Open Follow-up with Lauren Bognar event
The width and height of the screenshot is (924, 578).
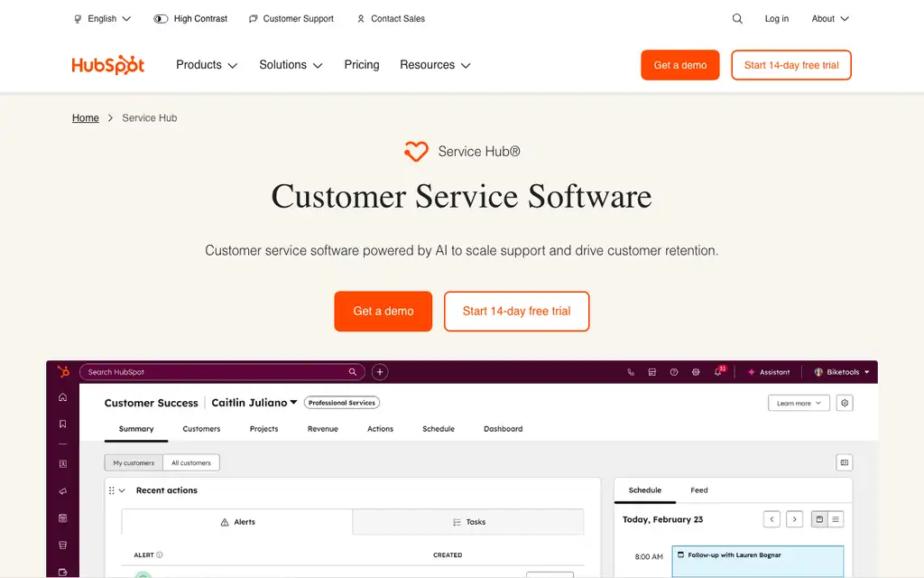click(x=758, y=561)
